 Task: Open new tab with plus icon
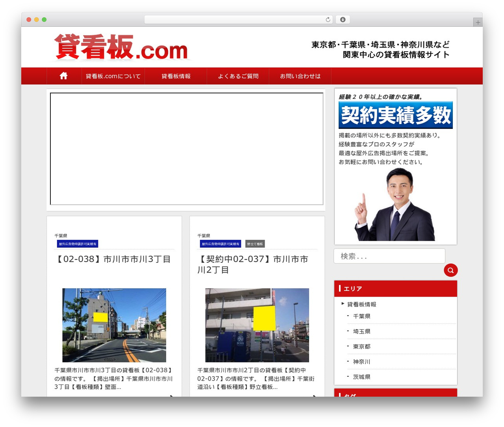click(x=478, y=22)
